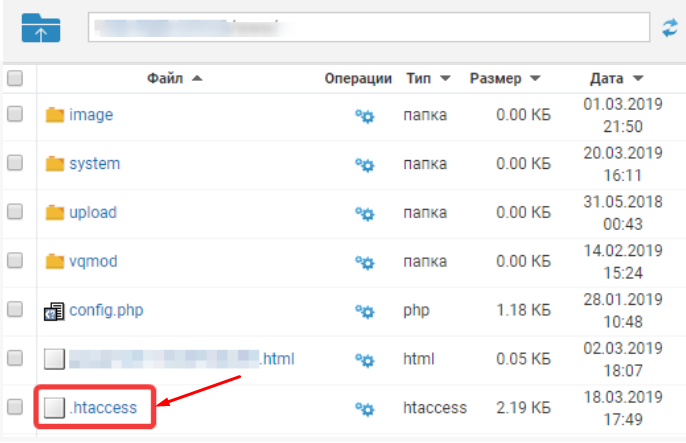The width and height of the screenshot is (686, 443).
Task: Select the vqmod folder checkbox
Action: point(15,261)
